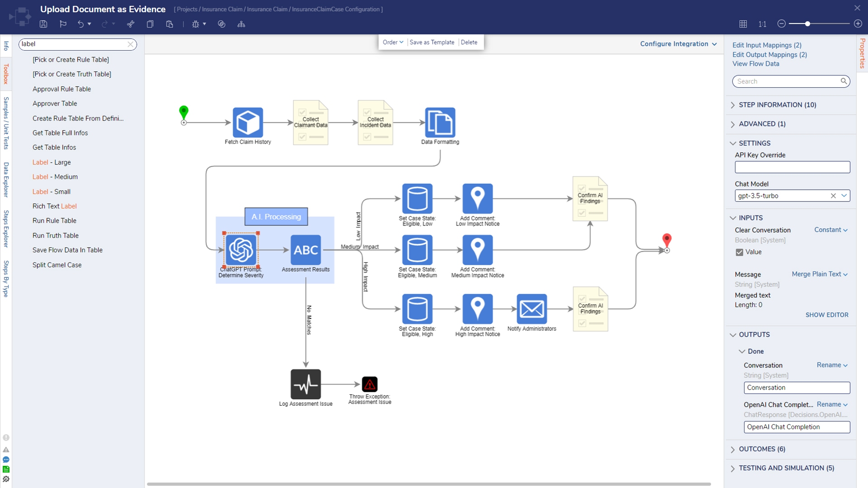Click the search magnifier in the Properties search
This screenshot has height=488, width=868.
(844, 81)
